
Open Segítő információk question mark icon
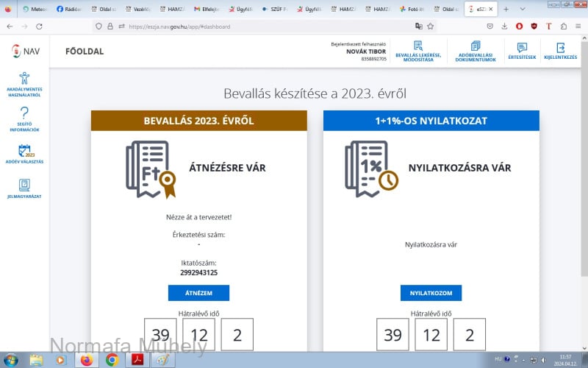(x=24, y=113)
